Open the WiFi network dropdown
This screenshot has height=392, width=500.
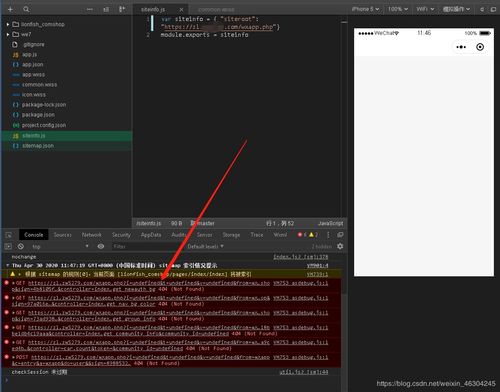(425, 9)
